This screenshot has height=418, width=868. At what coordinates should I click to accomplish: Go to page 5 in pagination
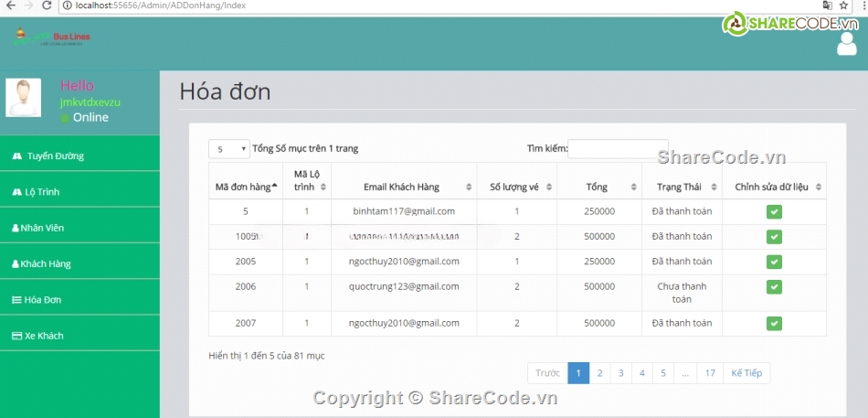(x=663, y=373)
